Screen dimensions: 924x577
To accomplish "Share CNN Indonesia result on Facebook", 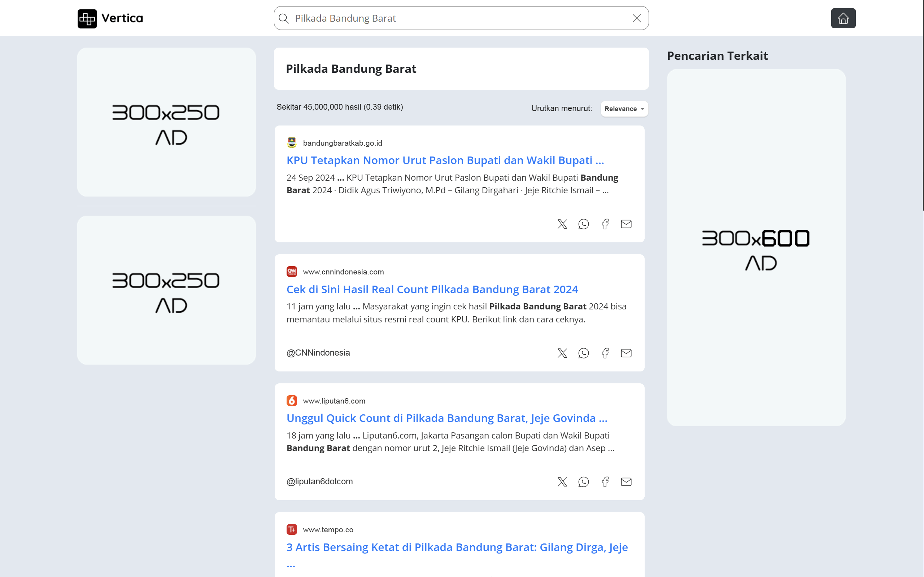I will 605,353.
